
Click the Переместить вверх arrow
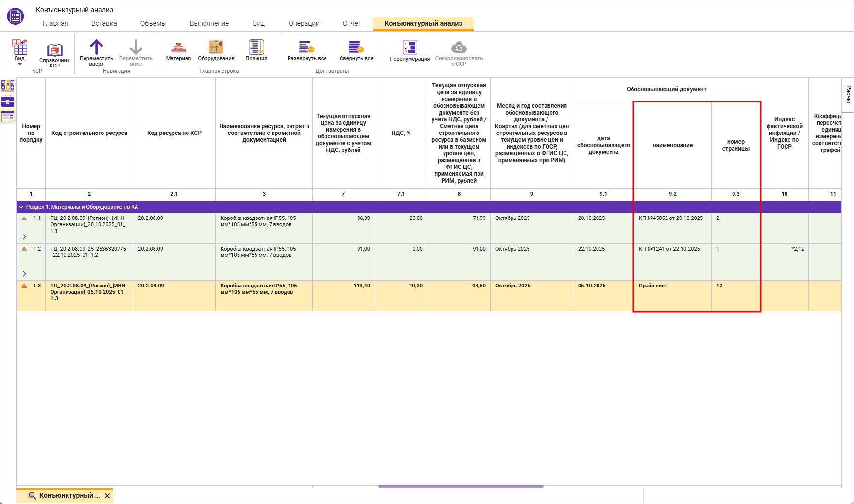tap(96, 48)
